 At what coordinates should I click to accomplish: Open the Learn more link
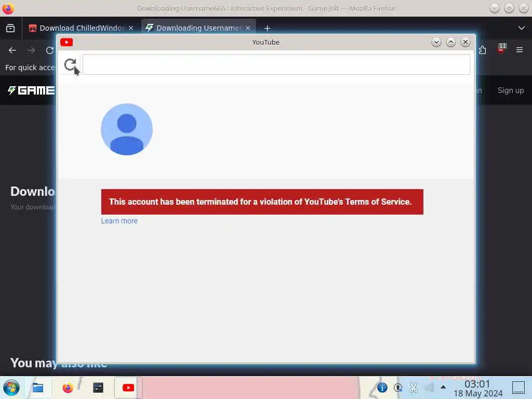tap(119, 221)
